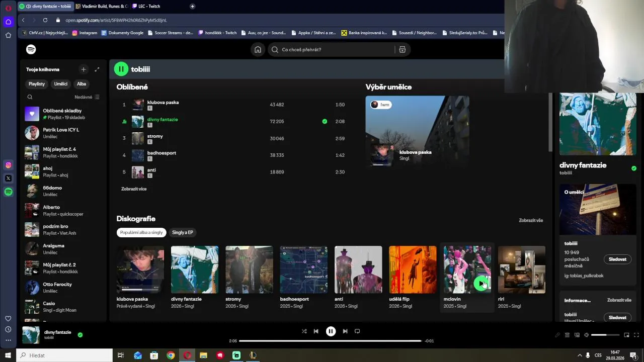Open Instagram icon in Opera sidebar
Image resolution: width=644 pixels, height=362 pixels.
[x=8, y=165]
